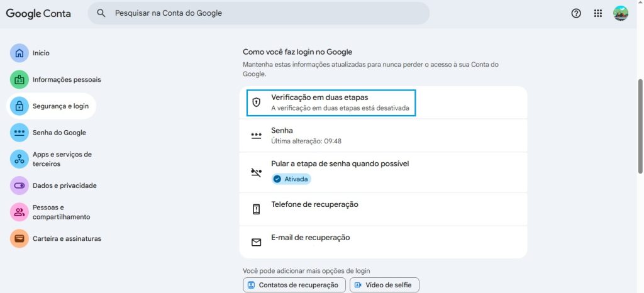
Task: Open the profile avatar picture
Action: 621,13
